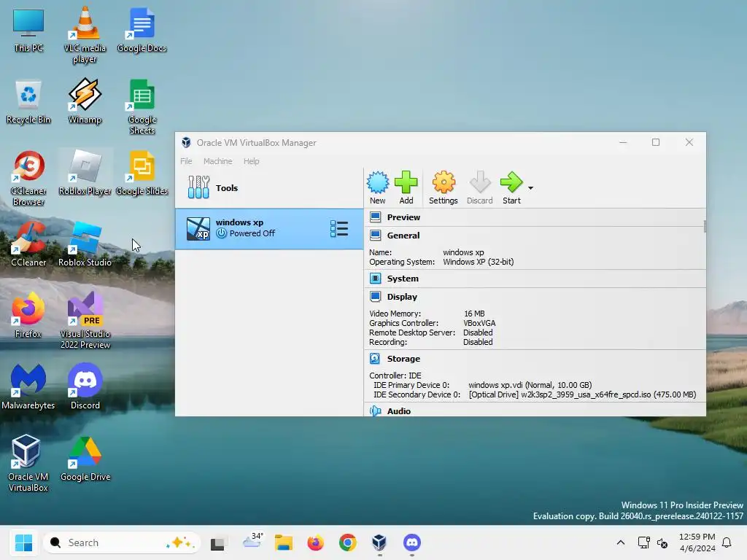Click the muted volume tray icon
This screenshot has height=560, width=747.
[662, 542]
